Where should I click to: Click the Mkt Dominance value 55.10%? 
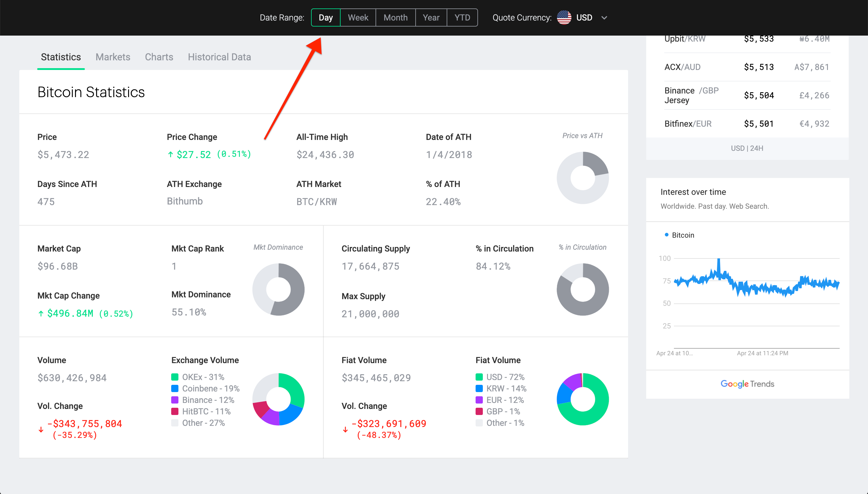pyautogui.click(x=189, y=312)
